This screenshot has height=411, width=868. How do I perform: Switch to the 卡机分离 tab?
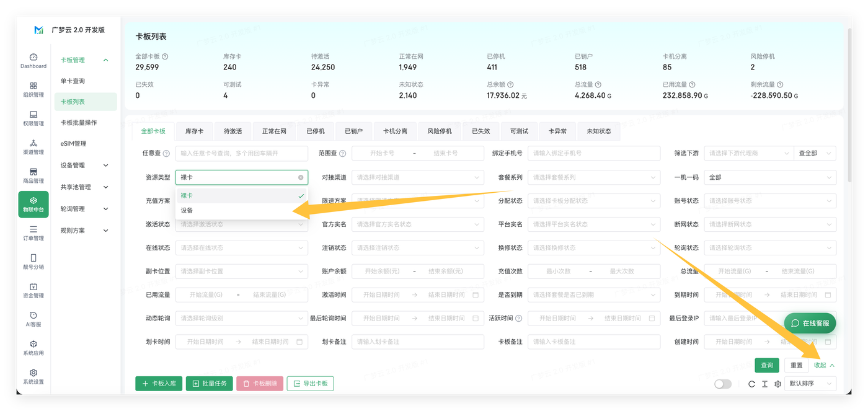click(395, 131)
